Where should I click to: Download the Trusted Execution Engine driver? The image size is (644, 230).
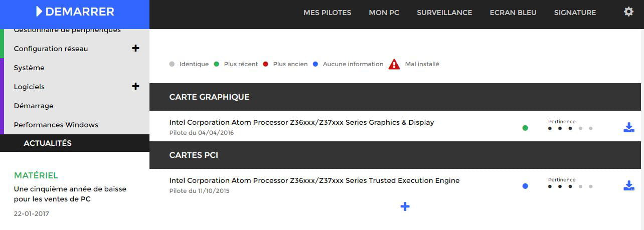(629, 185)
